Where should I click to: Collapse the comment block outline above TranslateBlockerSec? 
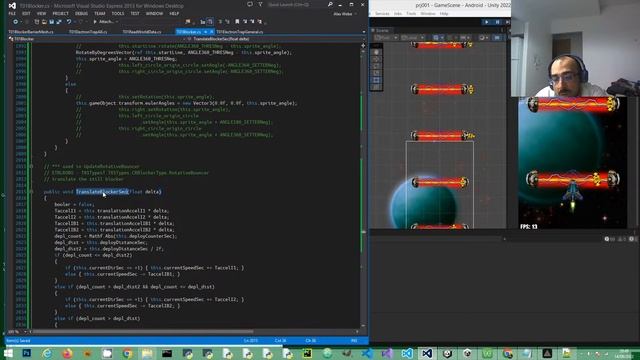click(x=31, y=167)
